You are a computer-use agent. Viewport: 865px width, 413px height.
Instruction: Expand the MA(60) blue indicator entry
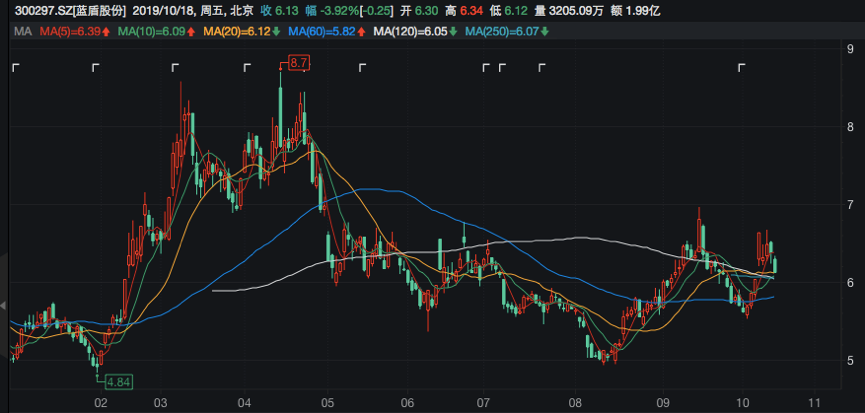[x=321, y=33]
